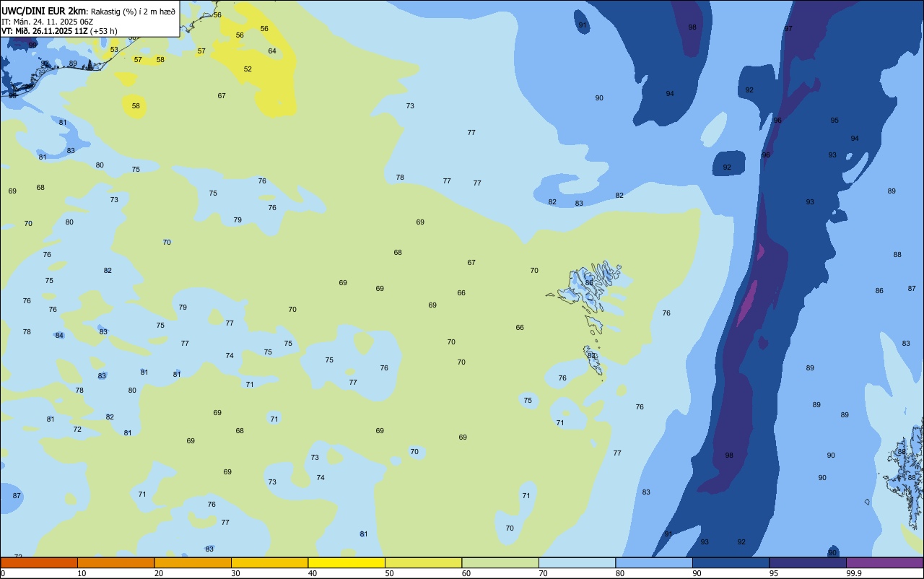Click the 'IT: Mán. 24. 11. 2025 06Z' line
This screenshot has width=924, height=579.
tap(47, 21)
